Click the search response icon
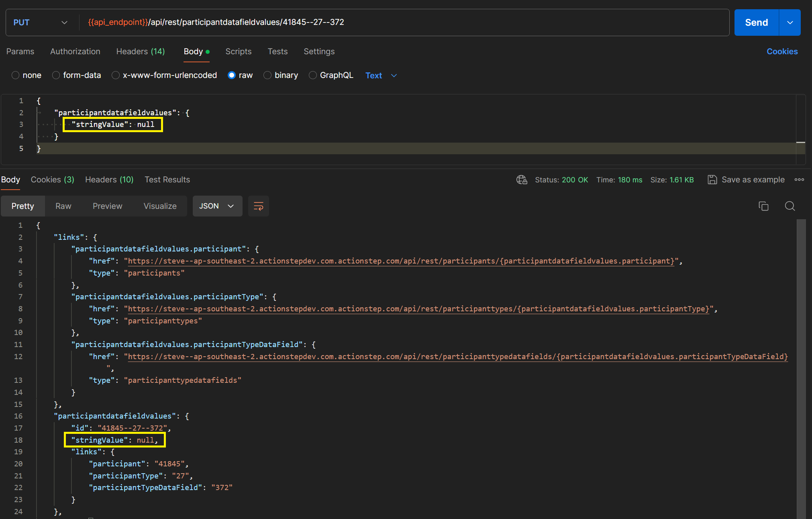The image size is (812, 519). [790, 206]
